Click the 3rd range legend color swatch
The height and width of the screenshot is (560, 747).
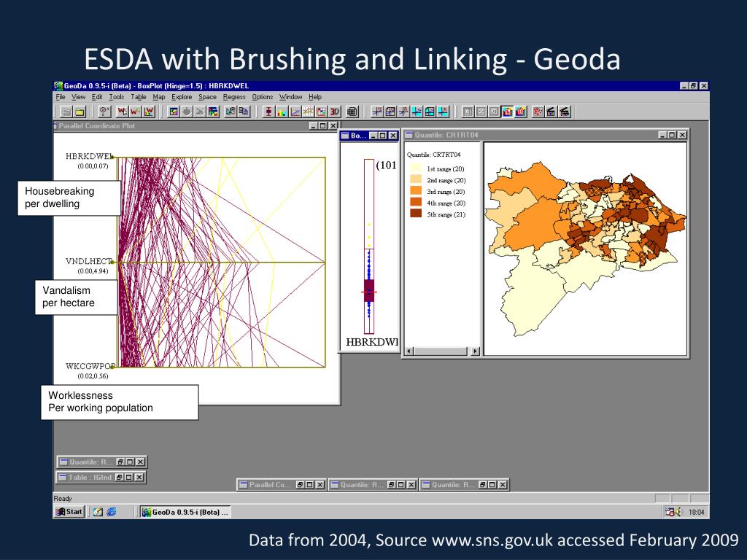(416, 192)
